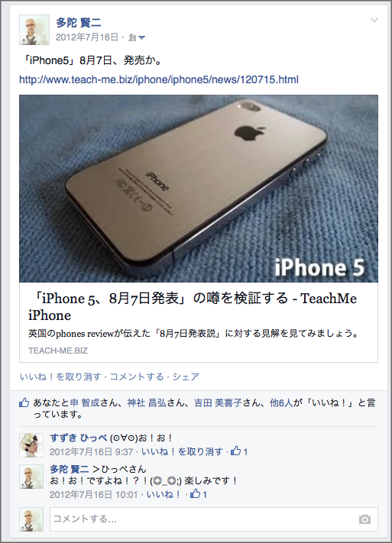The height and width of the screenshot is (543, 392).
Task: Open the teach-me.biz URL link
Action: coord(159,79)
